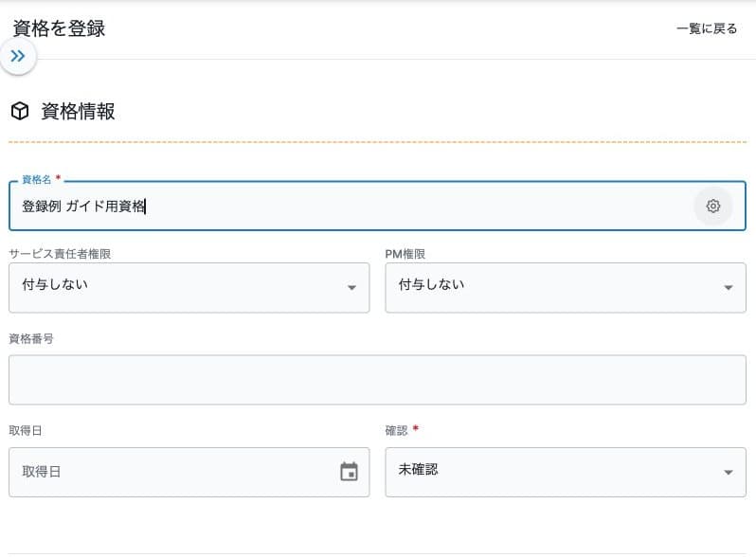756x558 pixels.
Task: Click the PM権限 label
Action: (405, 254)
